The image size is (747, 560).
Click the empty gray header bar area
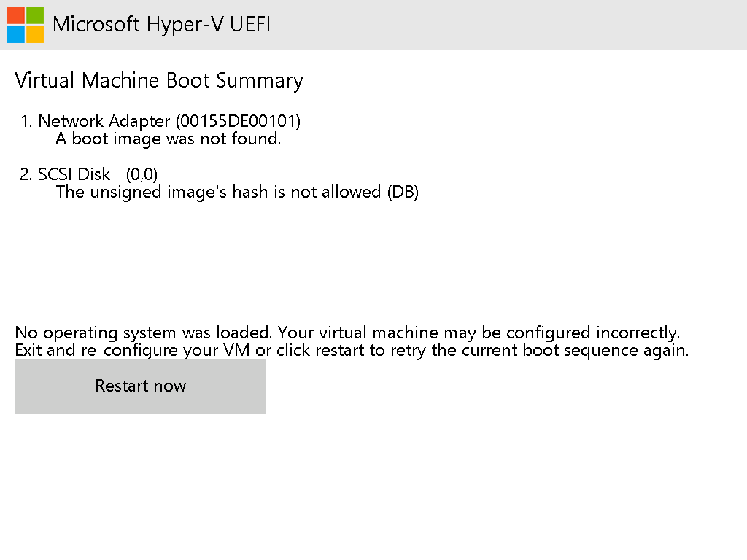(x=511, y=25)
